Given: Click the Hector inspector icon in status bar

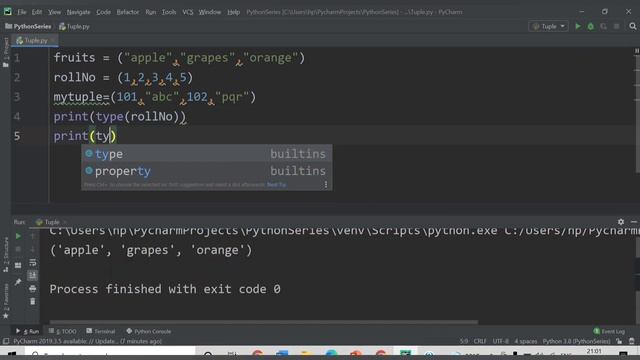Looking at the screenshot, I should 632,341.
